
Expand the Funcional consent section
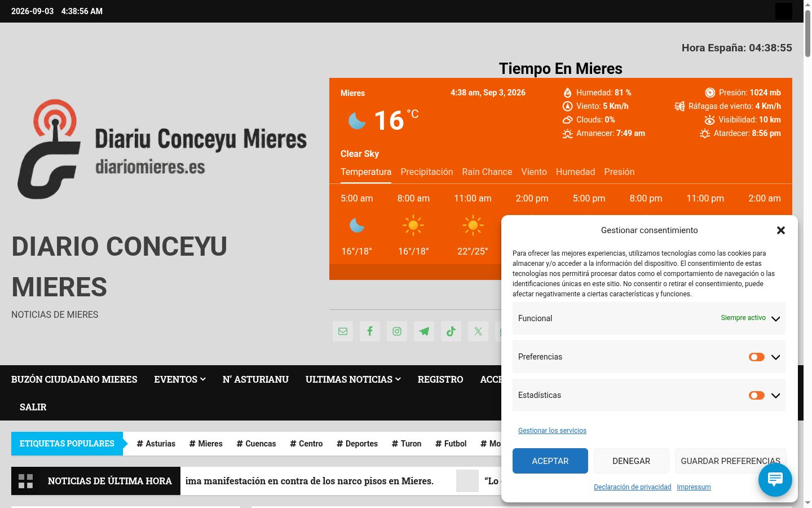[776, 319]
